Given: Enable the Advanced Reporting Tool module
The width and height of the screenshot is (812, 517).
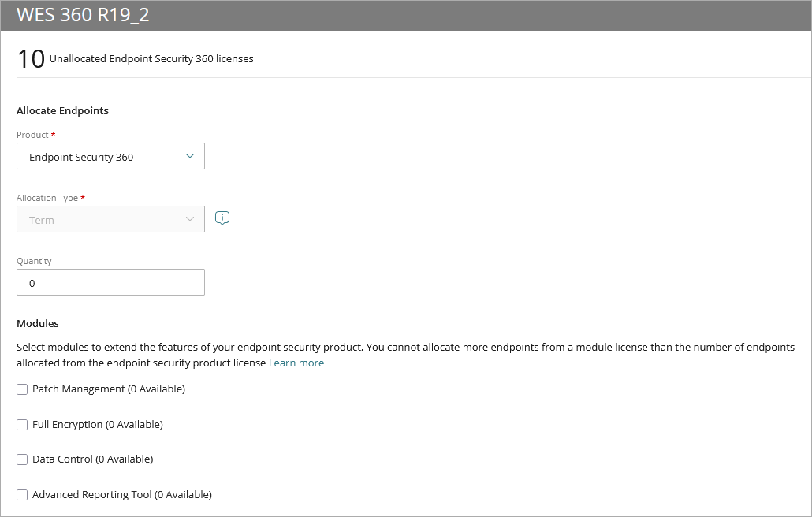Looking at the screenshot, I should coord(22,494).
